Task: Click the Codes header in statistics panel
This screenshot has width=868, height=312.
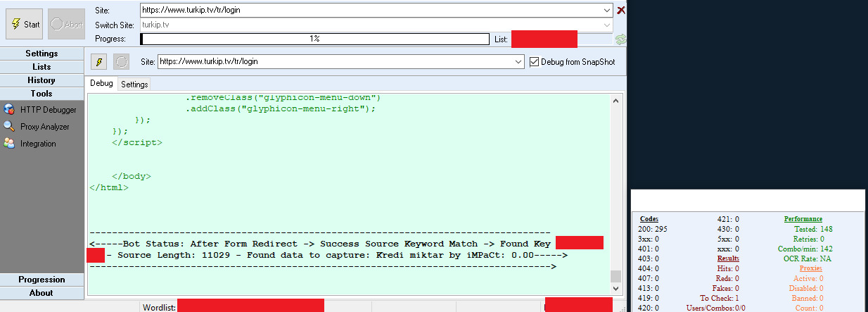Action: (649, 219)
